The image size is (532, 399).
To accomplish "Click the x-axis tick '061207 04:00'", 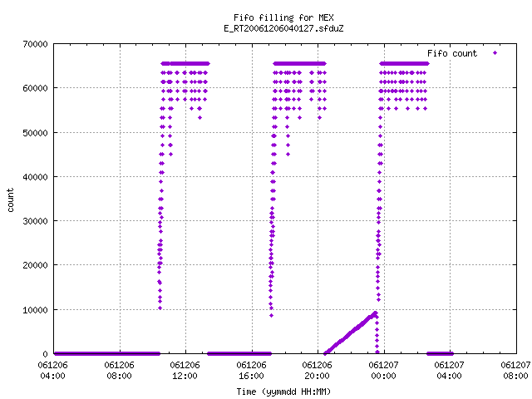I will [449, 371].
